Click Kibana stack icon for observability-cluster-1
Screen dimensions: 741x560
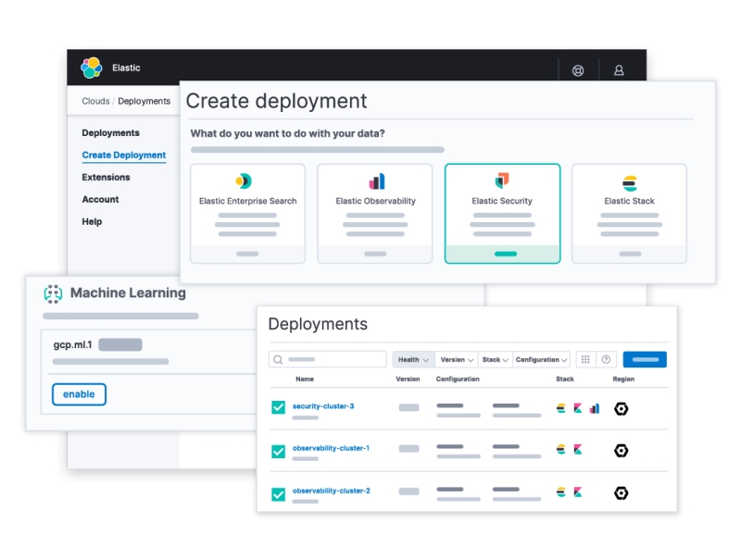577,450
